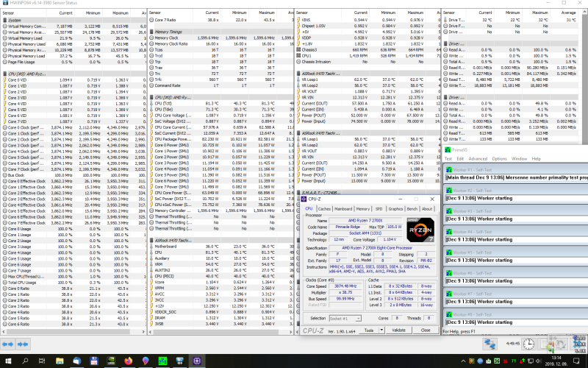Switch to the Graphics tab in CPU-Z
This screenshot has width=588, height=368.
coord(395,209)
